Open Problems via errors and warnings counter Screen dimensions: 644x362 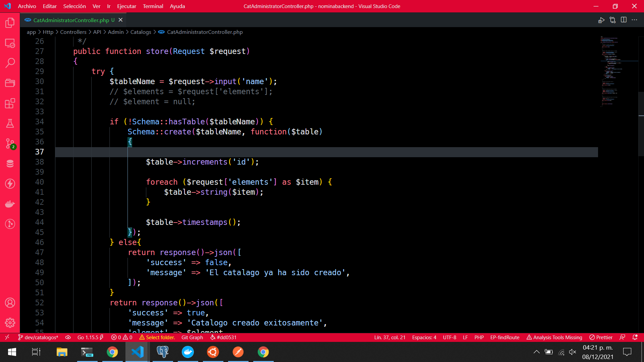coord(122,338)
